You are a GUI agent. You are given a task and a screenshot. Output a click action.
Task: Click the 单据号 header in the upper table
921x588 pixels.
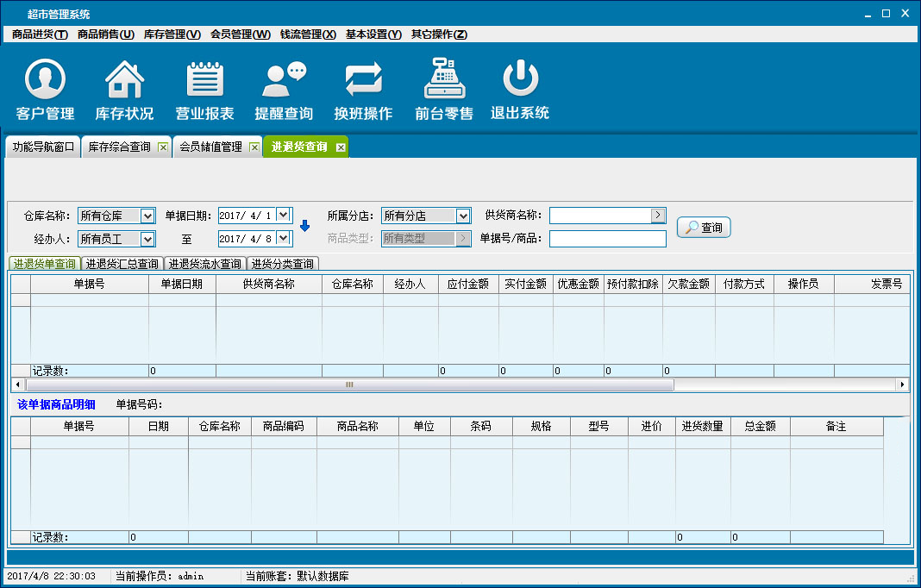click(90, 284)
